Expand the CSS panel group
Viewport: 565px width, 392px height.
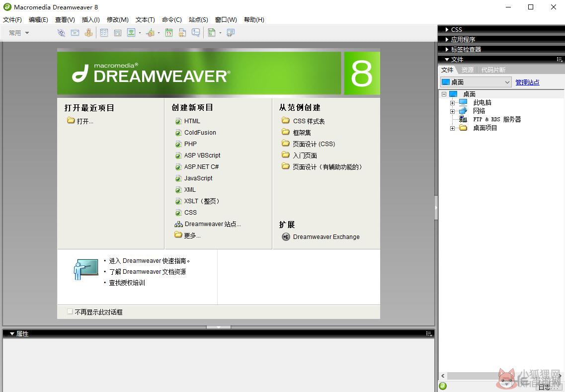click(x=447, y=29)
